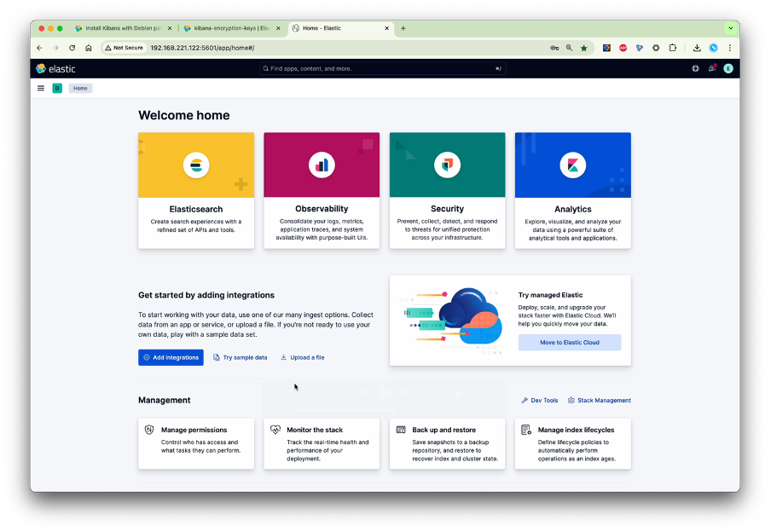The width and height of the screenshot is (771, 532).
Task: Click the Observability chart logo icon
Action: tap(322, 165)
